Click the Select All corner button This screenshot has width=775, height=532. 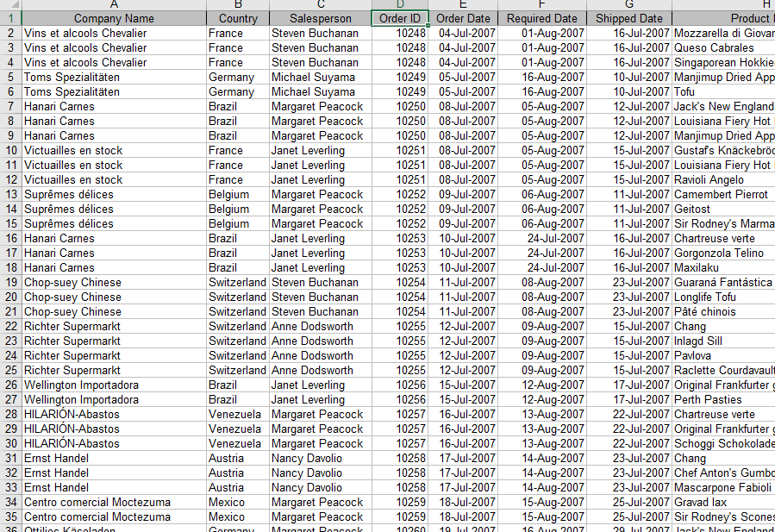click(11, 4)
